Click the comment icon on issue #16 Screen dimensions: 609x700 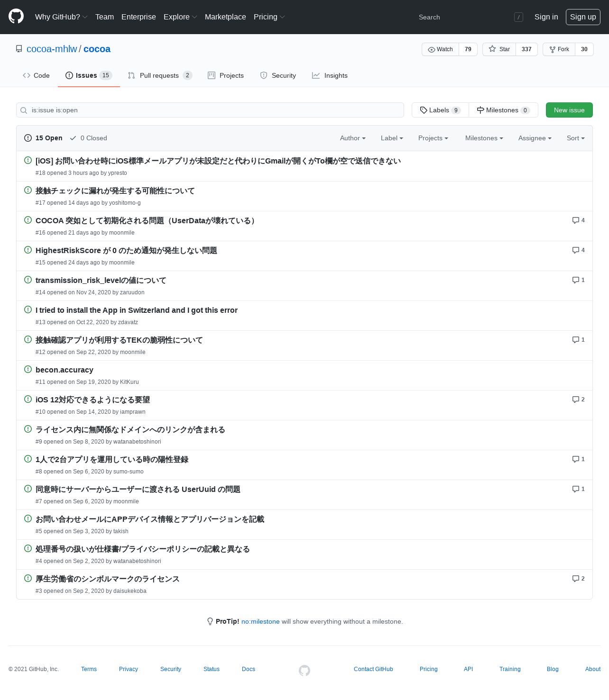pos(575,220)
